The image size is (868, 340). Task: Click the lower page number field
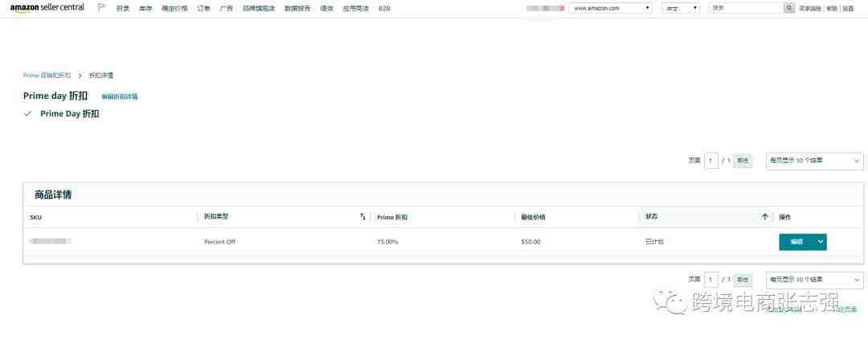click(x=711, y=280)
